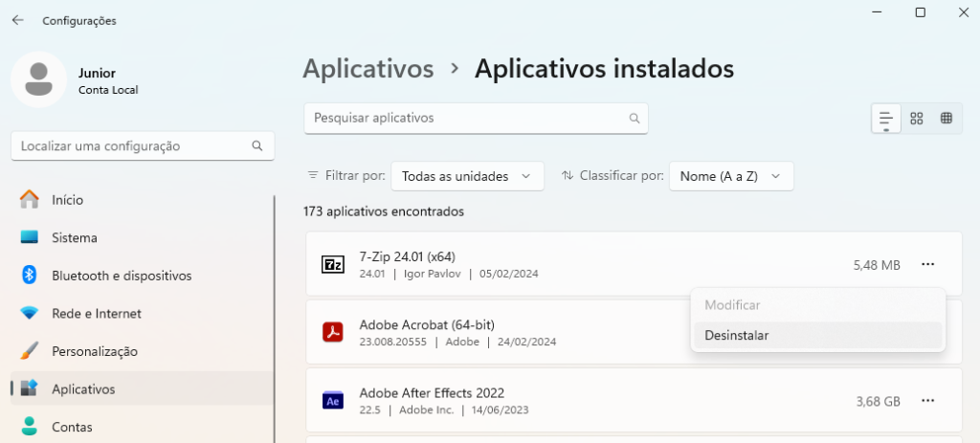Viewport: 980px width, 443px height.
Task: Click the 7-Zip app icon
Action: pyautogui.click(x=332, y=265)
